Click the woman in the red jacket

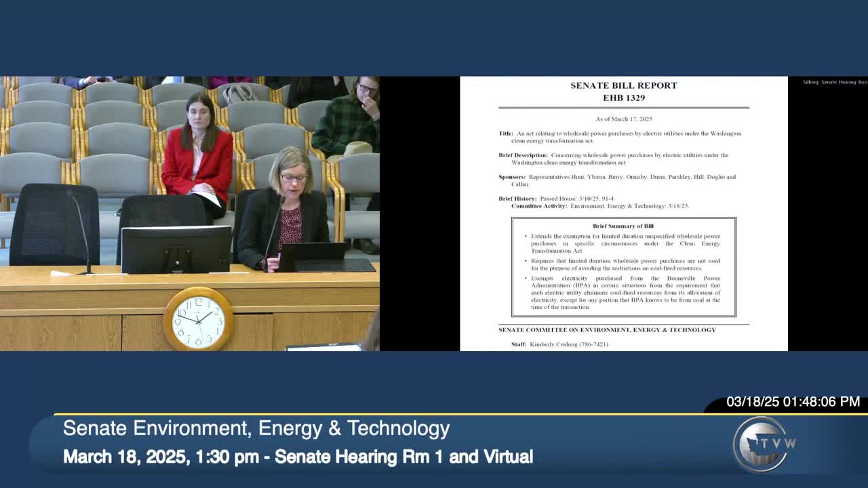[x=197, y=159]
